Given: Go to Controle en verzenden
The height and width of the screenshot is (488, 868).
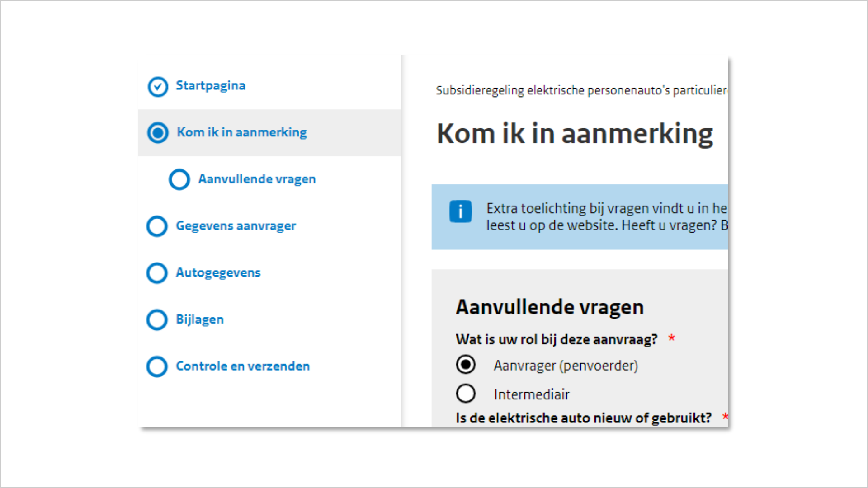Looking at the screenshot, I should 242,366.
